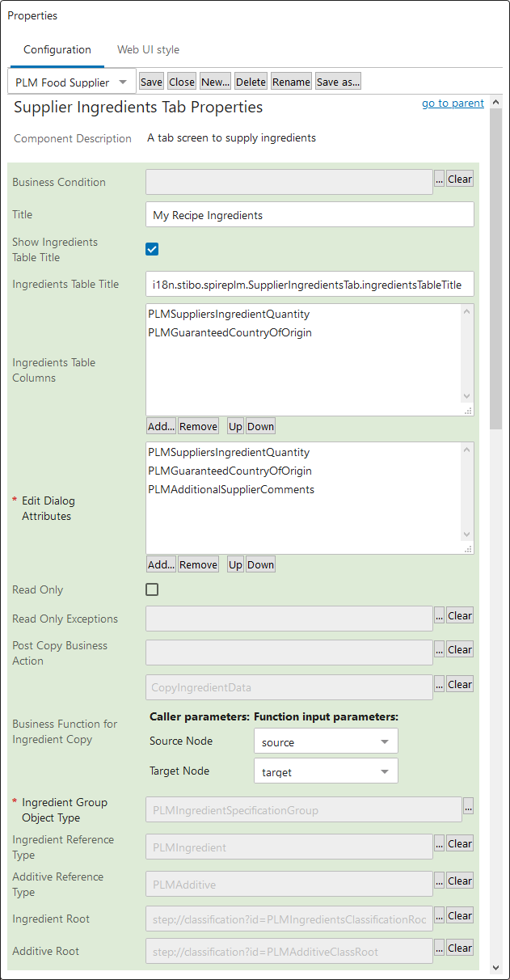
Task: Select the Configuration tab
Action: (x=57, y=50)
